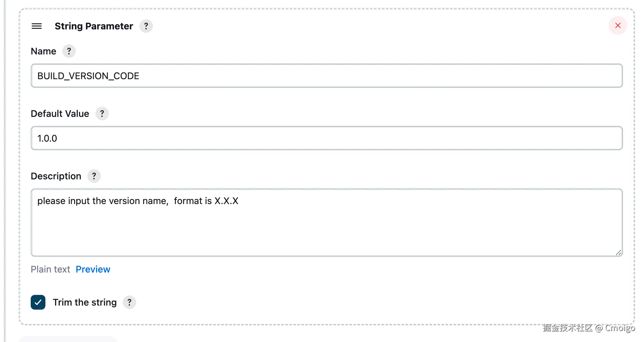Image resolution: width=644 pixels, height=342 pixels.
Task: Click the Description label text
Action: pos(56,176)
